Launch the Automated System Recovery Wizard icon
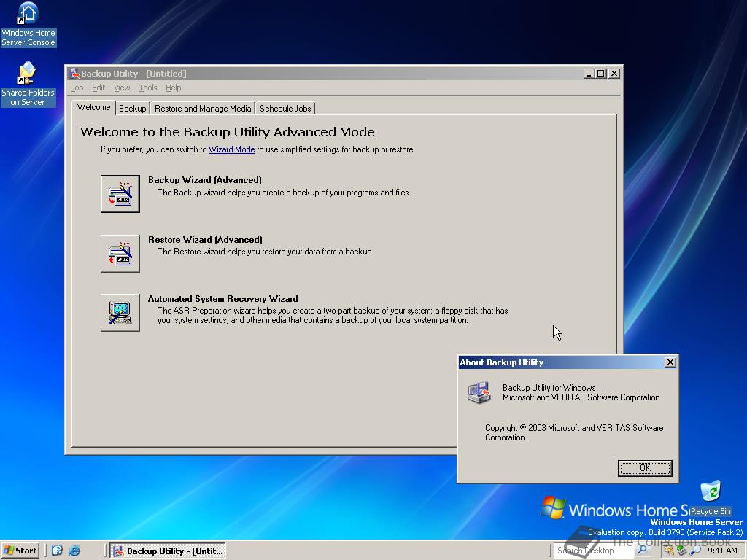Screen dimensions: 747x560 [x=120, y=312]
